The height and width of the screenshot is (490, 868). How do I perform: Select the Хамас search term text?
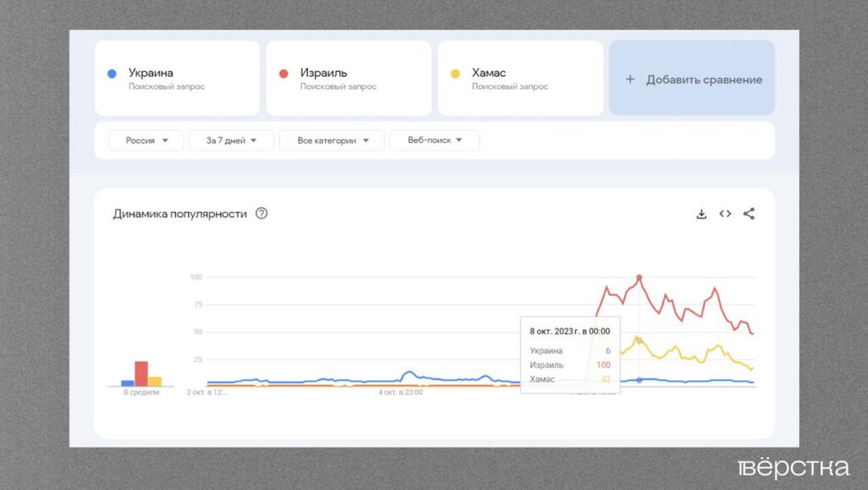click(489, 73)
